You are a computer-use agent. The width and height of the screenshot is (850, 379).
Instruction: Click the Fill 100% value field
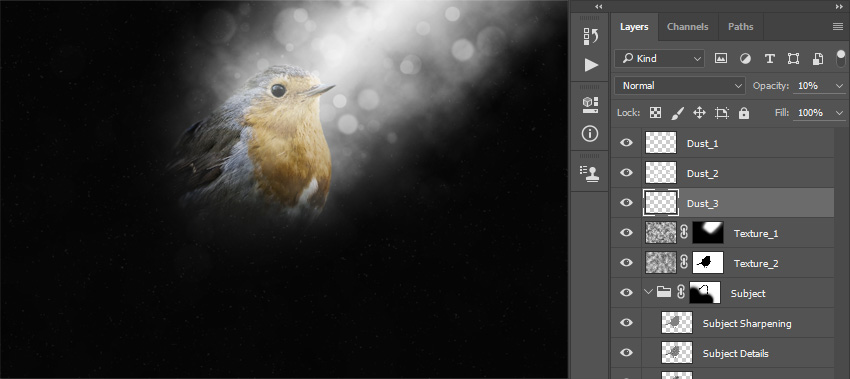[812, 113]
